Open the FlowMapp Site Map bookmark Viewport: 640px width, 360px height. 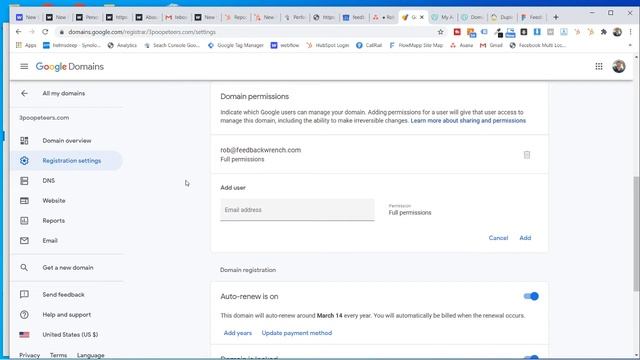point(416,45)
